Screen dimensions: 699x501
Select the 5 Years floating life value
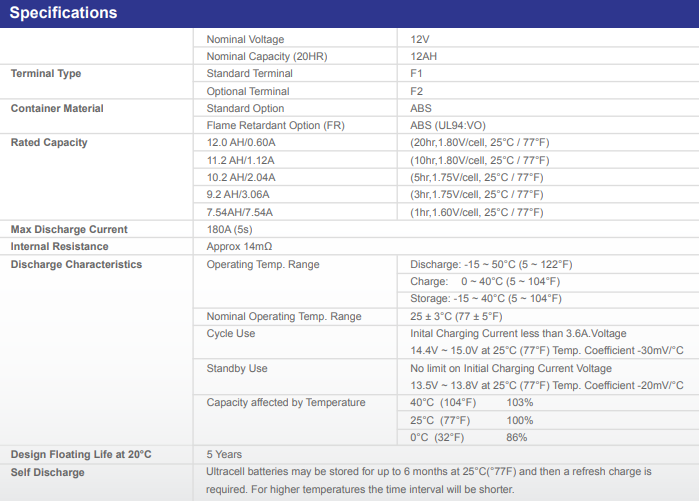coord(224,454)
